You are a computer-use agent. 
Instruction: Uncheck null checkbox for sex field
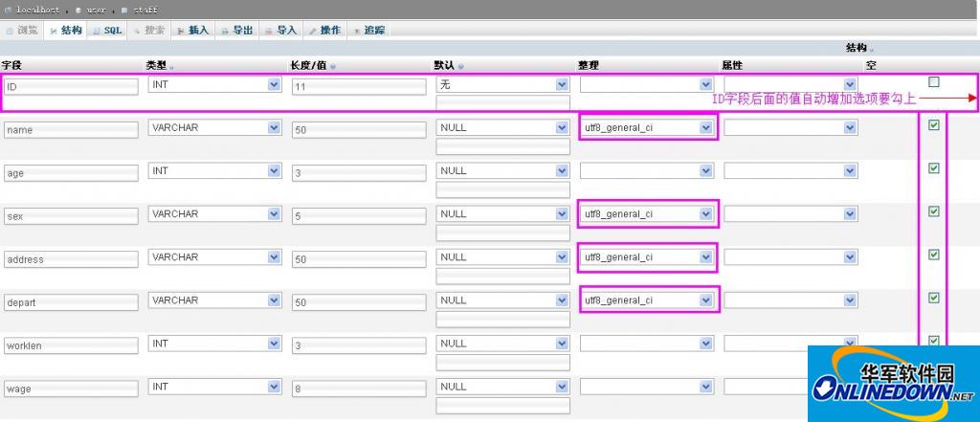point(934,211)
